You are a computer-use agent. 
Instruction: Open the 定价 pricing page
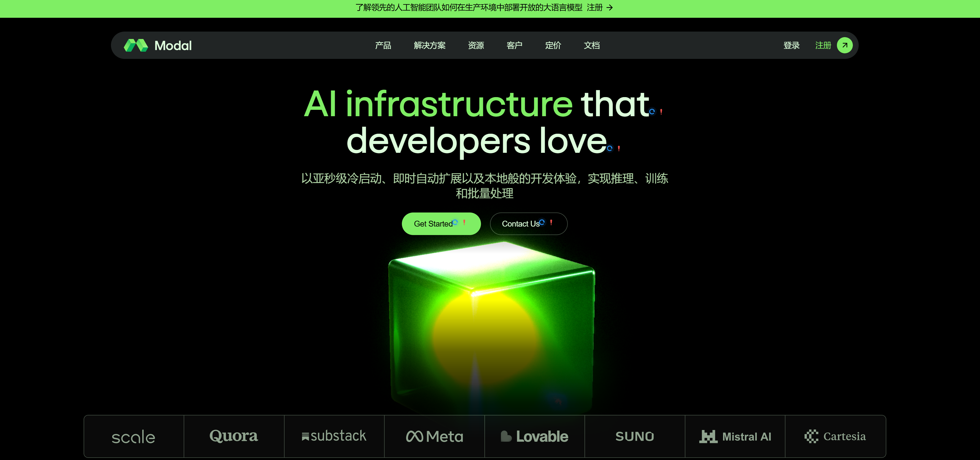tap(553, 46)
